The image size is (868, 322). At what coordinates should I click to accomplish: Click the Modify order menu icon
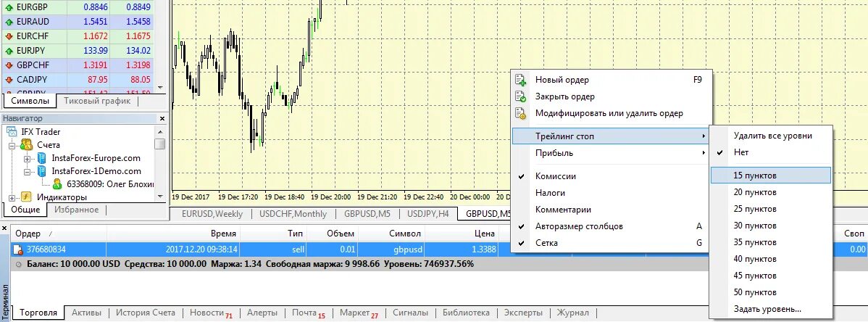tap(520, 113)
